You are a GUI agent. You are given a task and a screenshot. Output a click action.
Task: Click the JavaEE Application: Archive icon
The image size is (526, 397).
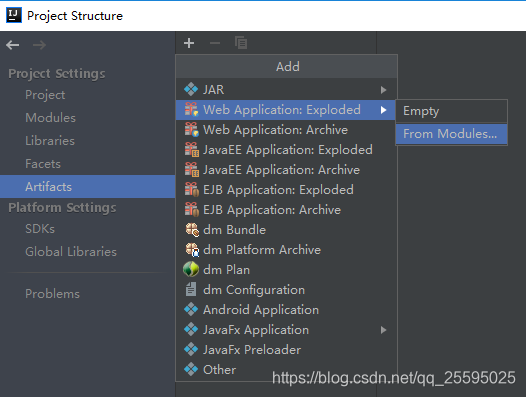(192, 169)
